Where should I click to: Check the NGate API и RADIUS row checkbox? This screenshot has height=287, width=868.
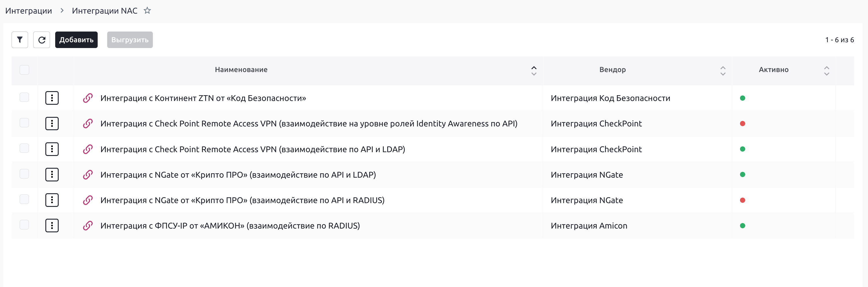(24, 199)
